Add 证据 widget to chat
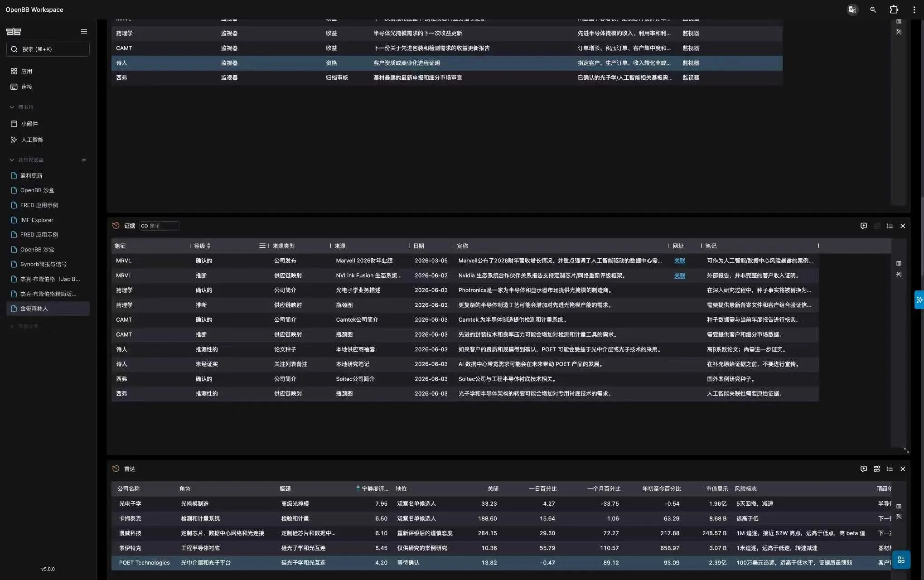Screen dimensions: 924x580 click(864, 226)
